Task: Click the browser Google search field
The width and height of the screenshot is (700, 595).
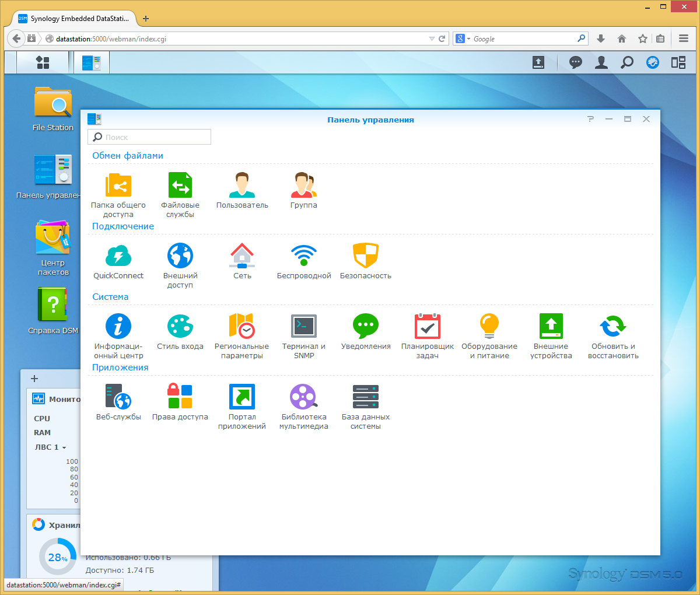Action: pos(523,39)
